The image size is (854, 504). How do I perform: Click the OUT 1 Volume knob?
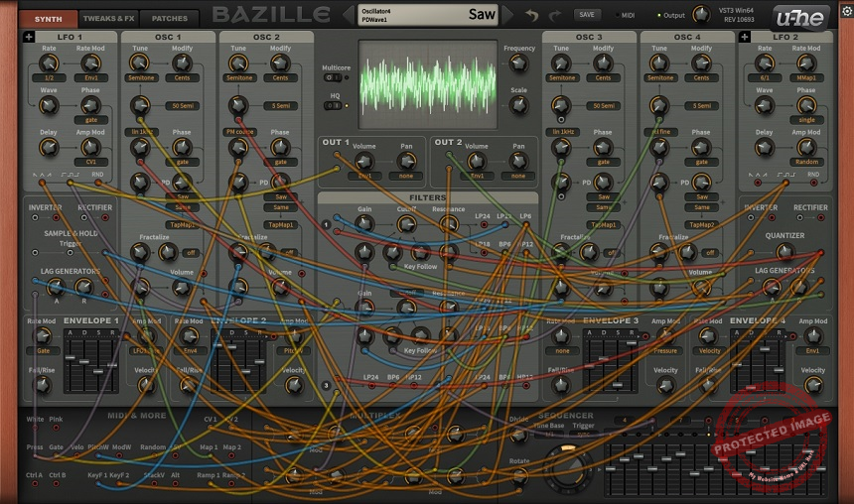(x=364, y=161)
